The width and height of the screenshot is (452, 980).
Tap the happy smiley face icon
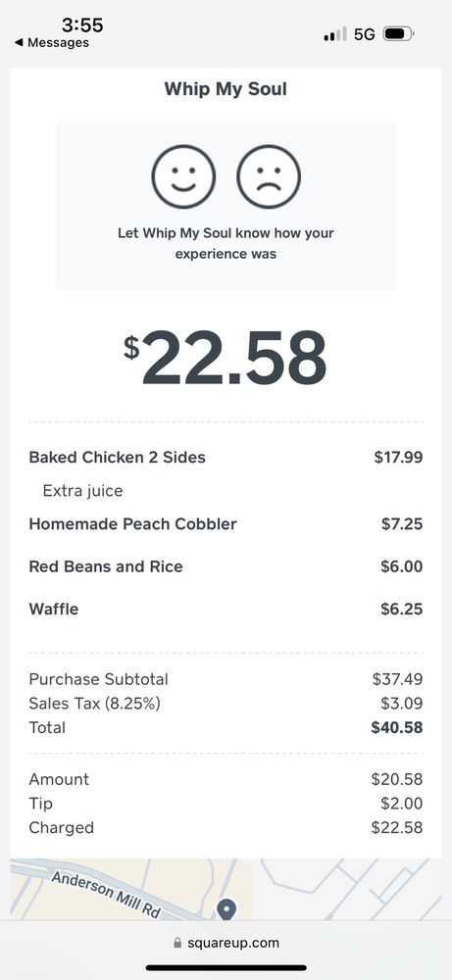point(183,176)
